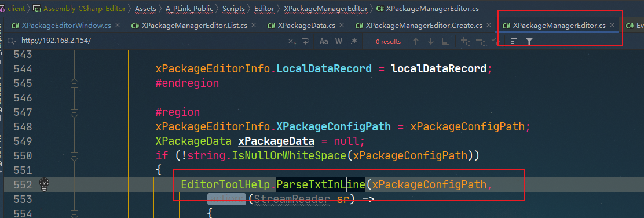Toggle Words (W) search option
644x218 pixels.
click(339, 42)
